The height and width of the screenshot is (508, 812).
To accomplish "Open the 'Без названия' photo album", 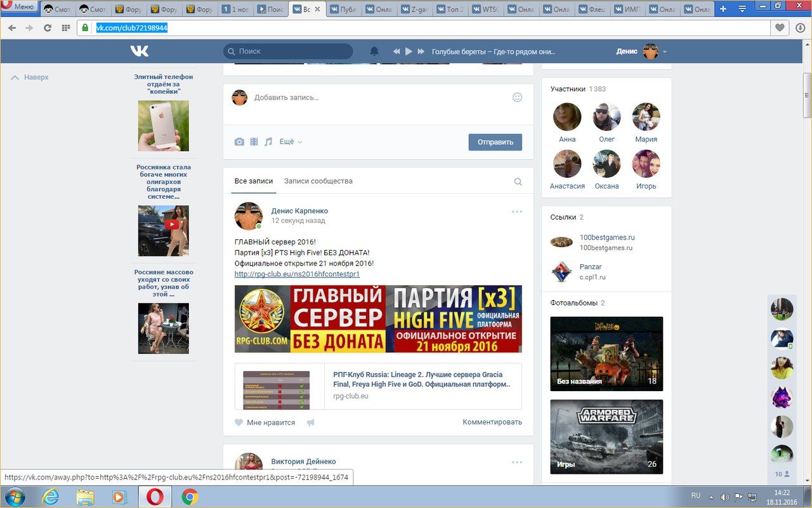I will coord(606,354).
